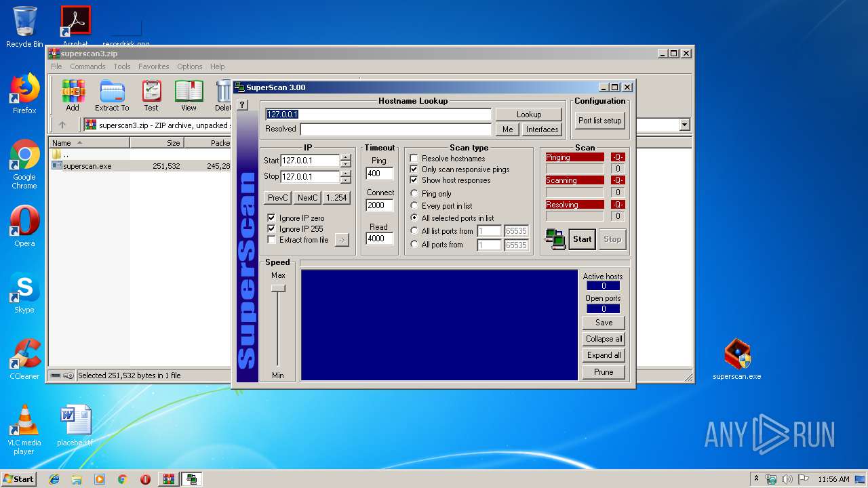Launch Firefox from the desktop
The width and height of the screenshot is (868, 488).
coord(24,94)
